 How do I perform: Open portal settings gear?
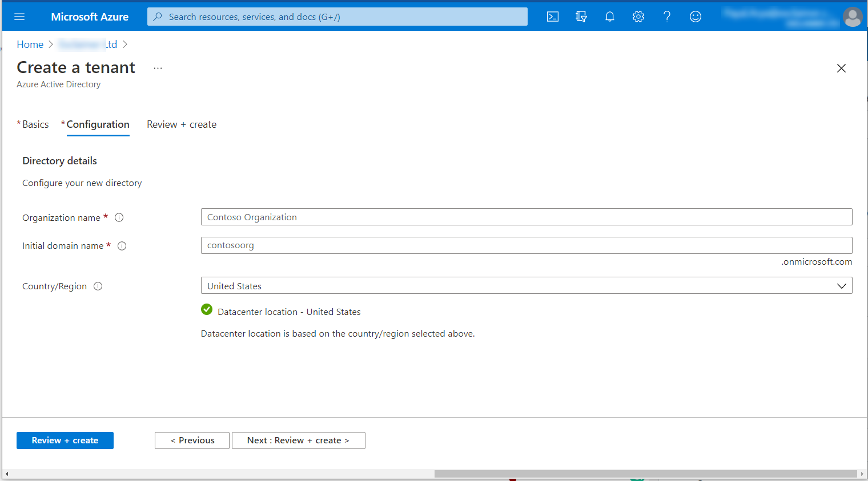pos(638,17)
